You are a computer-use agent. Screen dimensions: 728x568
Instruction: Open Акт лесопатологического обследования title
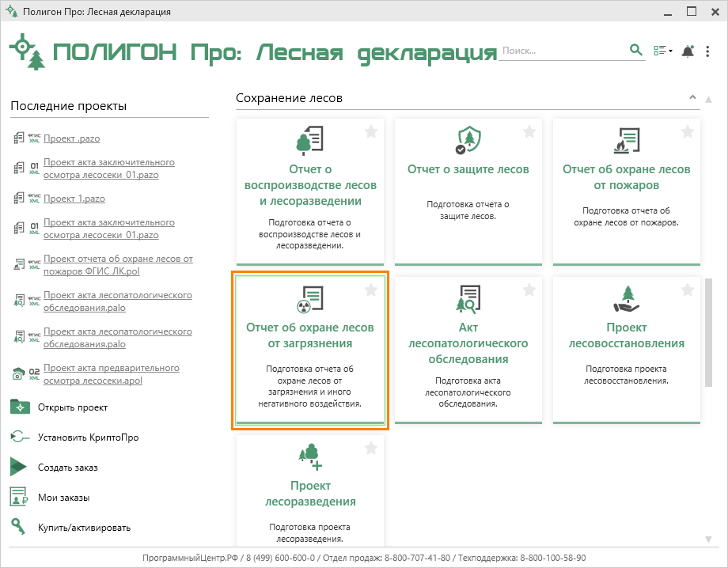468,343
